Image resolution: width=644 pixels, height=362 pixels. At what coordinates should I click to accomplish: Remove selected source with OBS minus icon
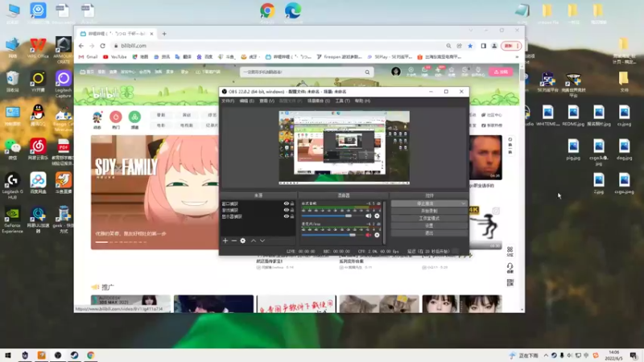234,241
